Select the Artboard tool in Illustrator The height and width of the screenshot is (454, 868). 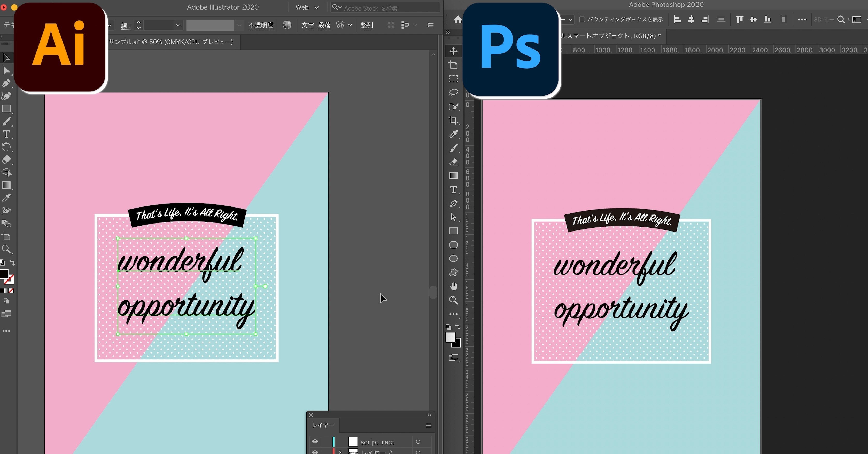6,236
